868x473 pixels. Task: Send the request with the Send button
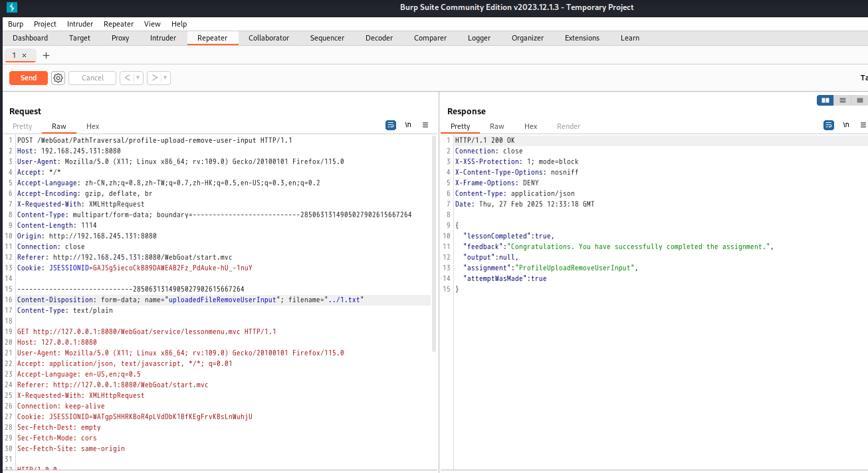point(29,78)
